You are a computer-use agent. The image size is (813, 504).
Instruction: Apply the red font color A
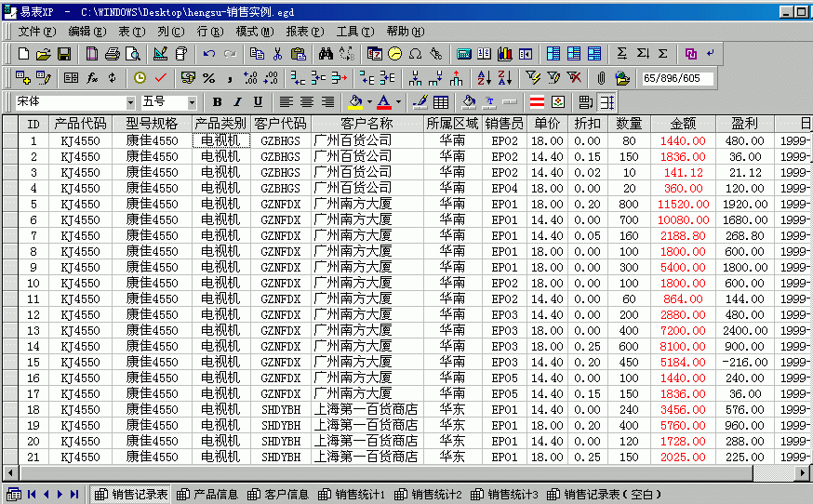click(x=384, y=102)
